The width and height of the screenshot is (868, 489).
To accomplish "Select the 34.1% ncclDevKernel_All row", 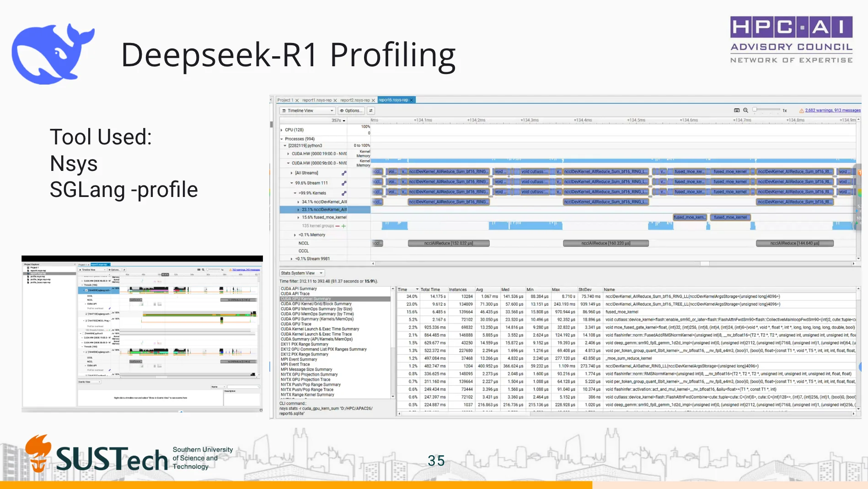I will (x=325, y=202).
